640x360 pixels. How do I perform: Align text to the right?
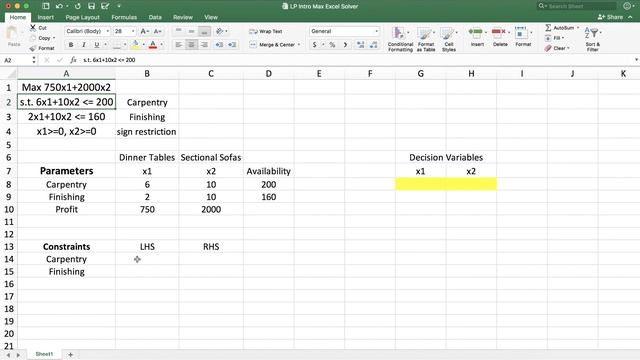[x=204, y=44]
